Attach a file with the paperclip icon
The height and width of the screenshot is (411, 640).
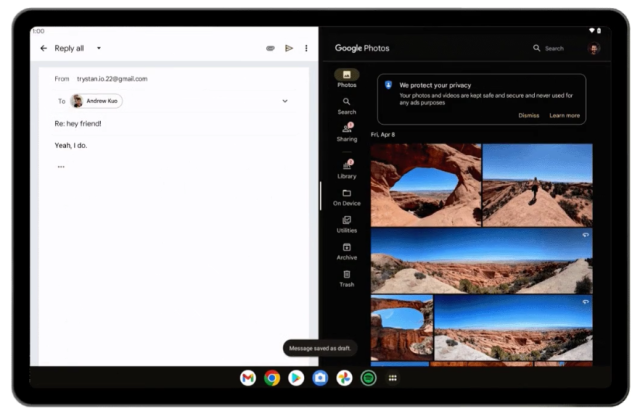(270, 48)
